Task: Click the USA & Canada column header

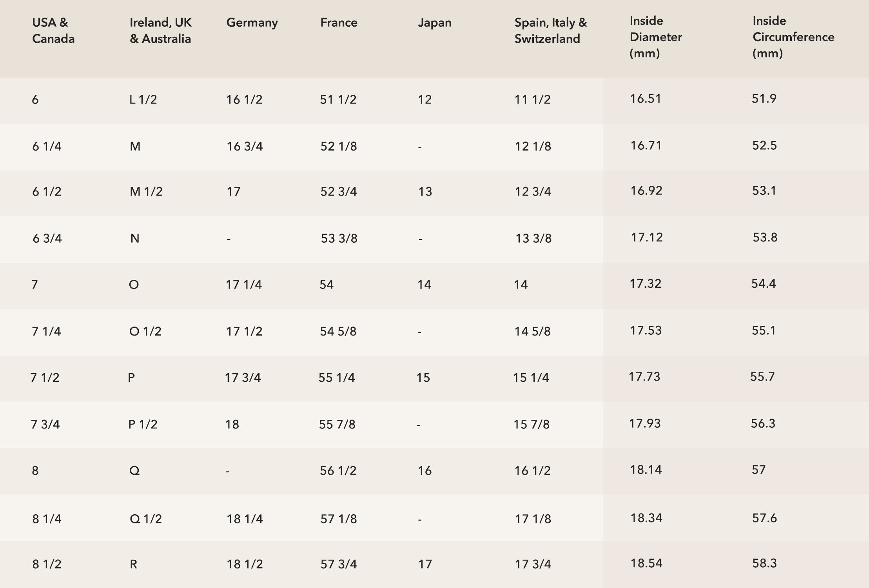Action: [53, 31]
